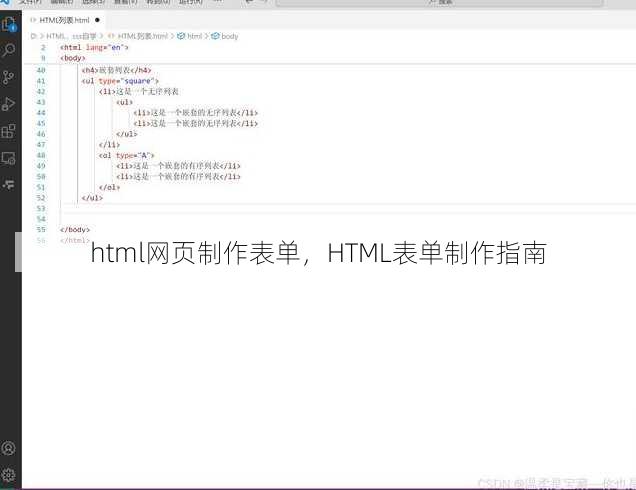This screenshot has width=636, height=490.
Task: Click the closing ul tag on line 46
Action: point(127,134)
